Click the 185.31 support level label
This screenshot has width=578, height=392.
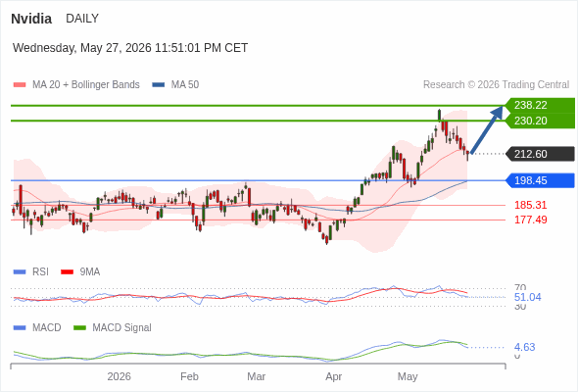[530, 205]
